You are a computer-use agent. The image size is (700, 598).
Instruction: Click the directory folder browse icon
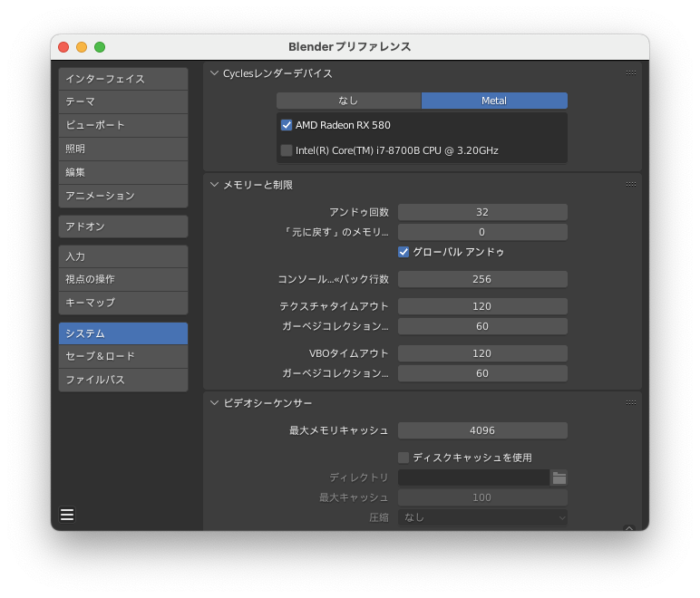559,477
